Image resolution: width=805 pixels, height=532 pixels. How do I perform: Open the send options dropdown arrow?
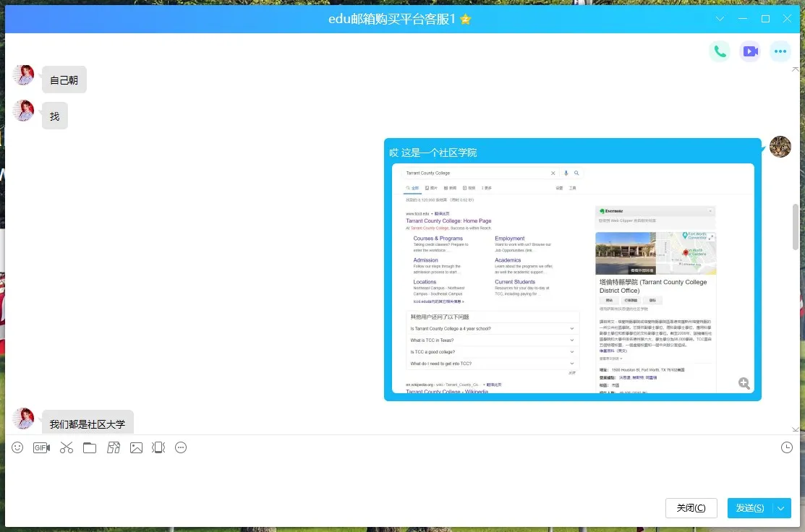781,508
